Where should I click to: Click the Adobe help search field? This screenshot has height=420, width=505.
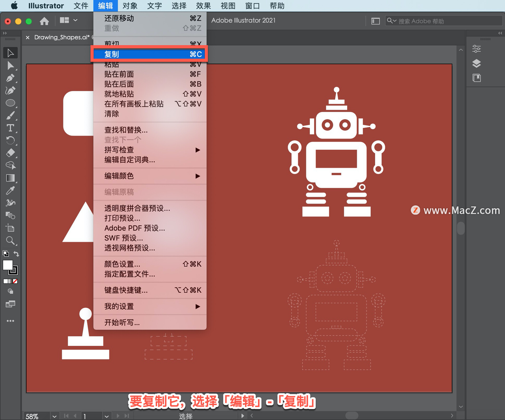click(x=443, y=21)
